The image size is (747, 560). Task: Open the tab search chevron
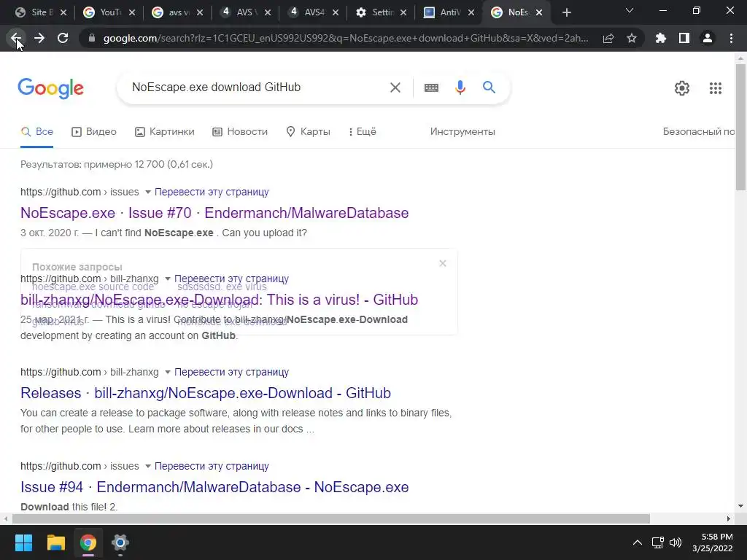pos(630,10)
